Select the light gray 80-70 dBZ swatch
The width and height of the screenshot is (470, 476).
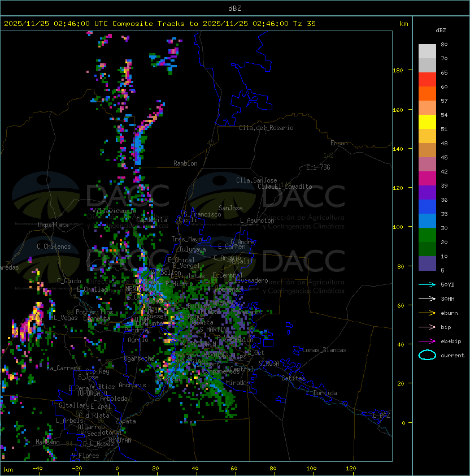click(x=427, y=51)
